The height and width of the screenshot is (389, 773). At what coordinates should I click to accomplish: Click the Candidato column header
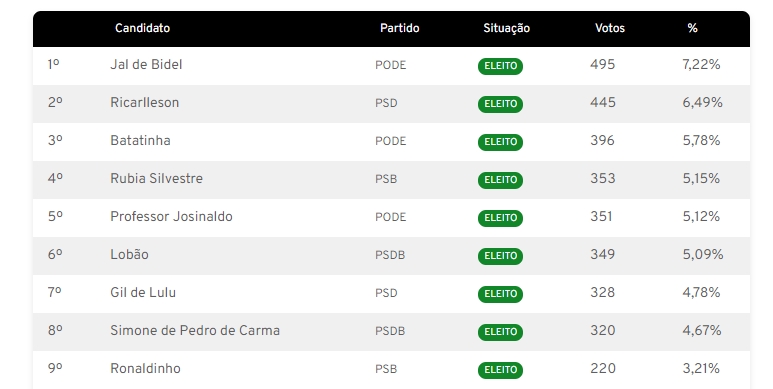point(142,28)
